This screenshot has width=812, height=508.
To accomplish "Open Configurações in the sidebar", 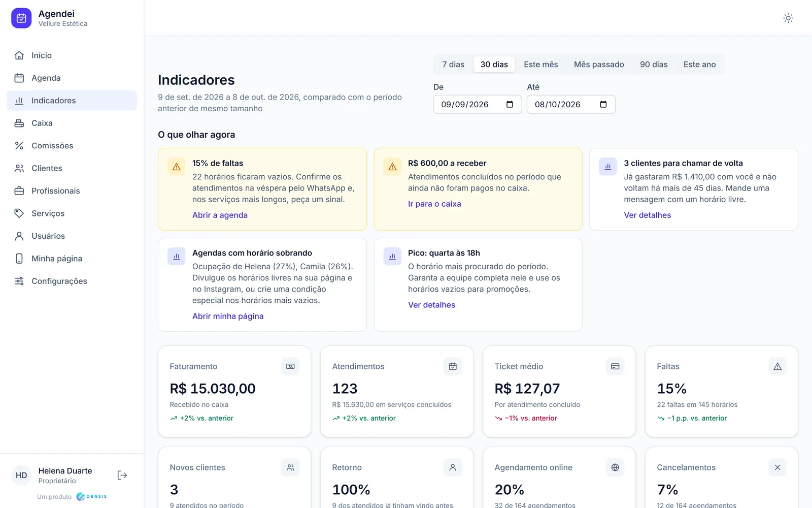I will coord(72,281).
